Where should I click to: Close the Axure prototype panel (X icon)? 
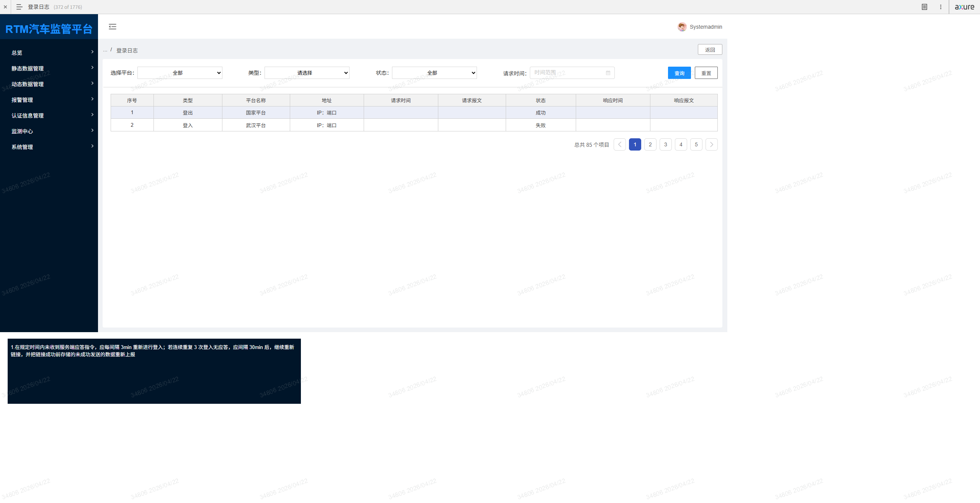pos(5,7)
